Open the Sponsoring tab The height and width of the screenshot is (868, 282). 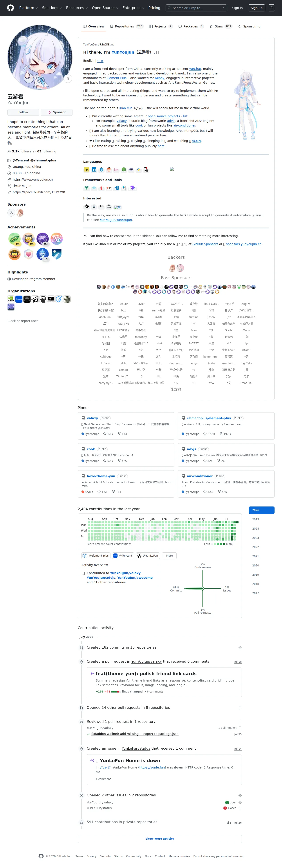(249, 26)
